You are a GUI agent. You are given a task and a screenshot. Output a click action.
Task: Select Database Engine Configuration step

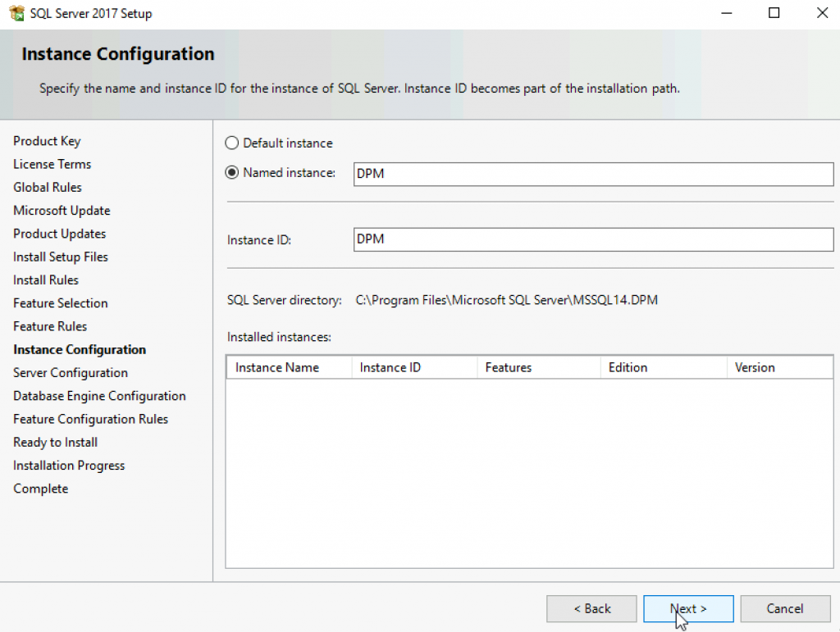tap(99, 396)
